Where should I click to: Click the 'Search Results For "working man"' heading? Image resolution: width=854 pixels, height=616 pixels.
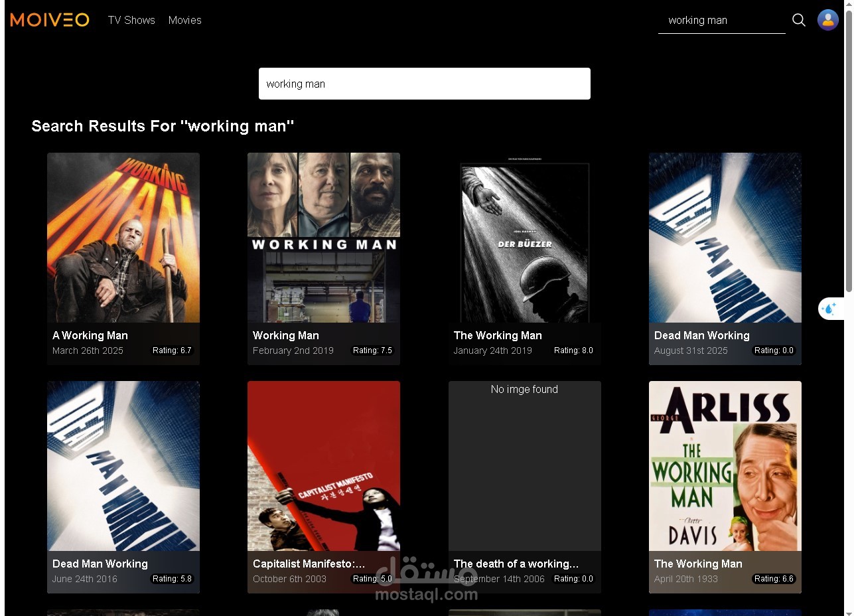pos(163,126)
